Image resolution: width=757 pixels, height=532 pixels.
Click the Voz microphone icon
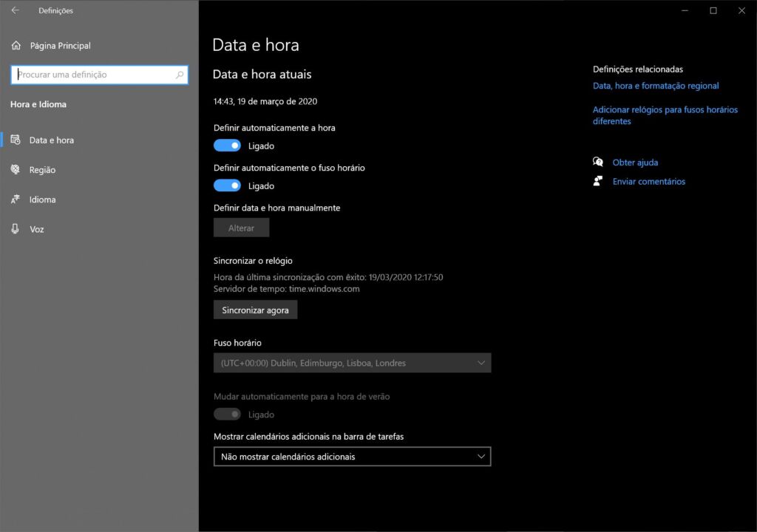16,229
